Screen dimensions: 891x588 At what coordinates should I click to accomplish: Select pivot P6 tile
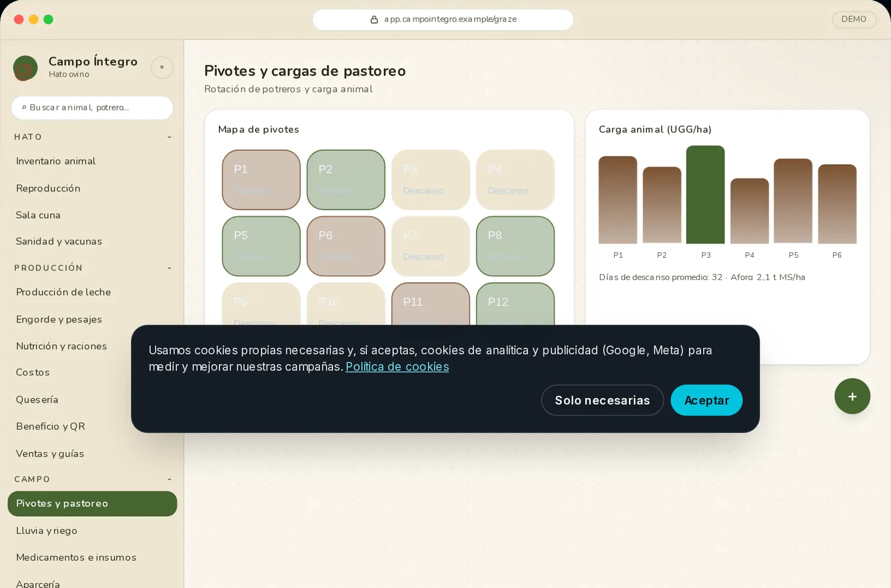(346, 246)
